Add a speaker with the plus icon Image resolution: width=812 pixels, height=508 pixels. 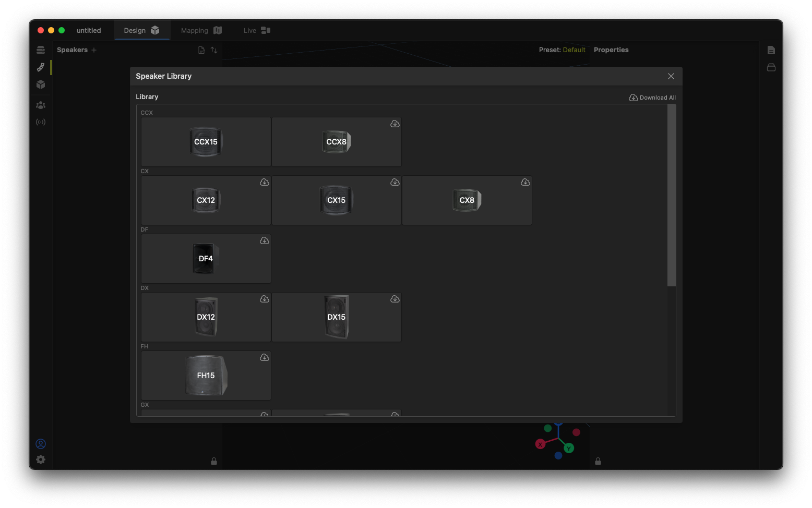(x=94, y=50)
